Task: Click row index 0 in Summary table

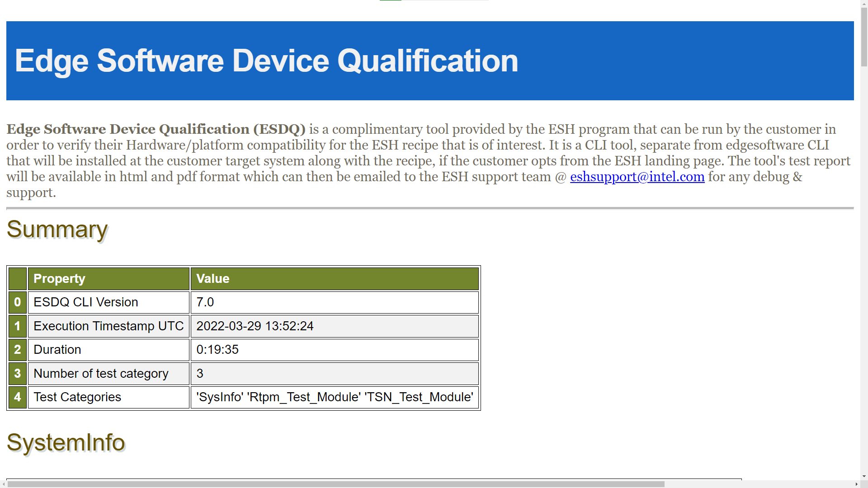Action: [18, 302]
